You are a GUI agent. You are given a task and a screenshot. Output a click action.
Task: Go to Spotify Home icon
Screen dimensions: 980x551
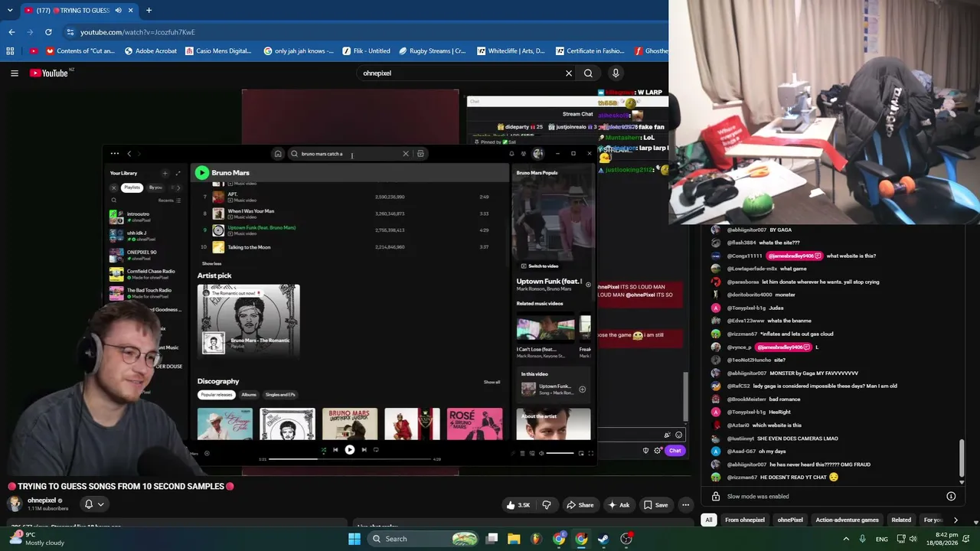(x=278, y=154)
